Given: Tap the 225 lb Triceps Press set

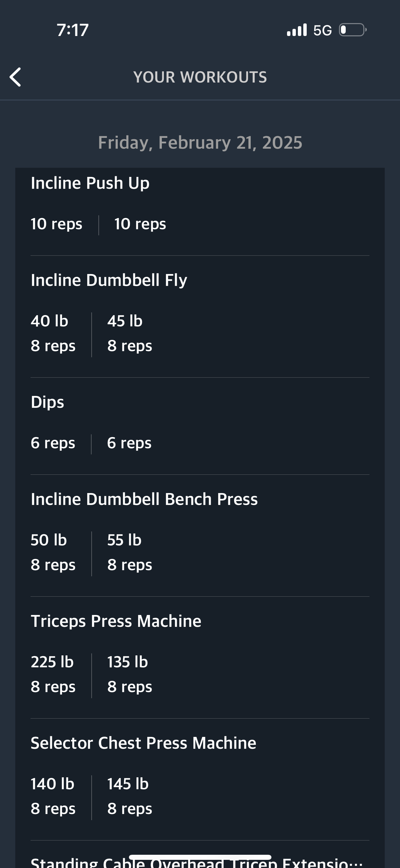Looking at the screenshot, I should (x=53, y=674).
